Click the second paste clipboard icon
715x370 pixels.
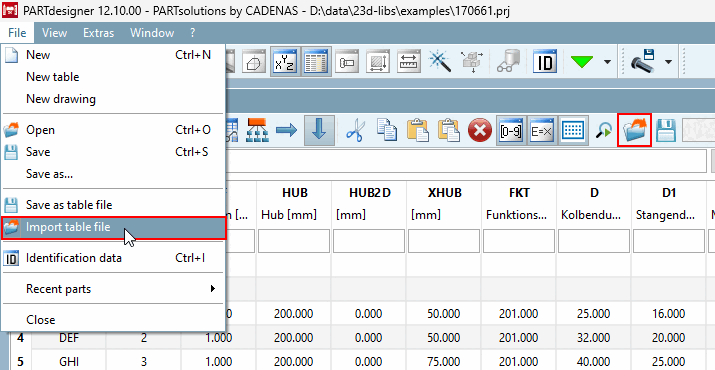click(x=449, y=130)
